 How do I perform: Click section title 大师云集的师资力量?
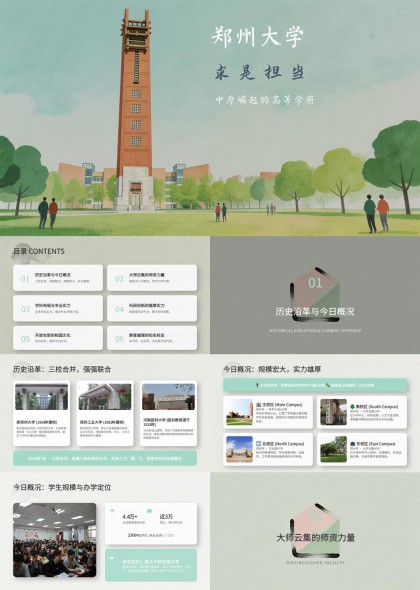315,538
